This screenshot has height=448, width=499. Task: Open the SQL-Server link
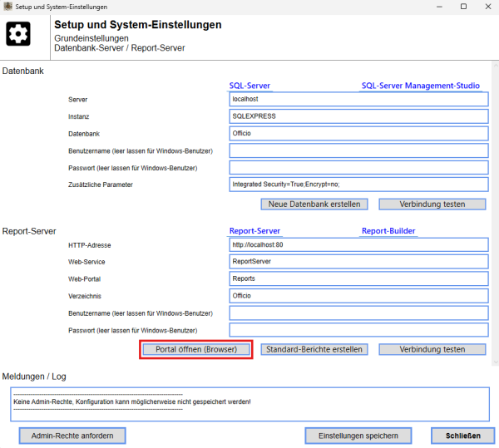tap(249, 86)
